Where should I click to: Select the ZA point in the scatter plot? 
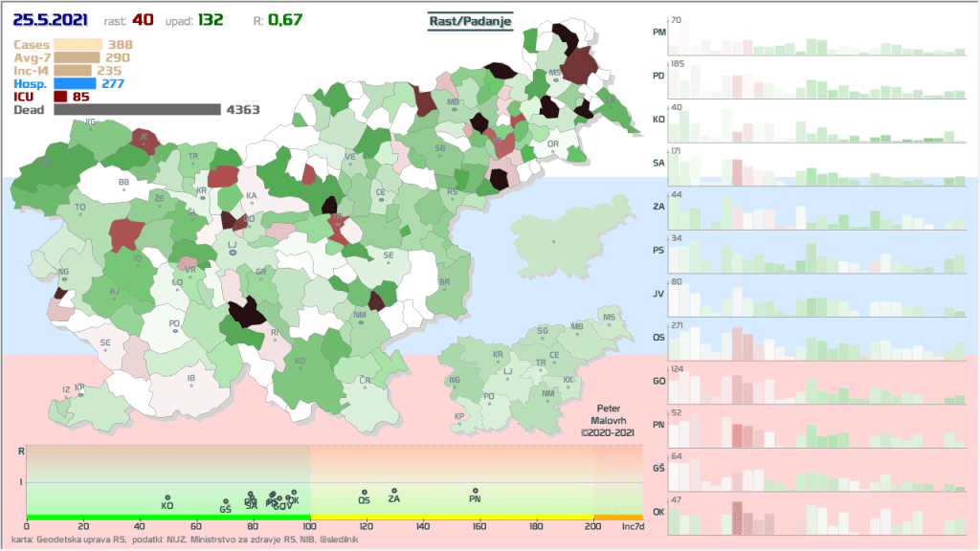click(394, 491)
